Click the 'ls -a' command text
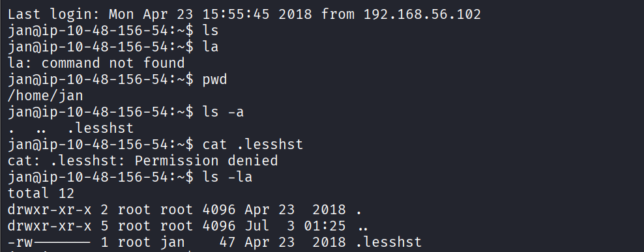This screenshot has width=644, height=252. point(223,112)
